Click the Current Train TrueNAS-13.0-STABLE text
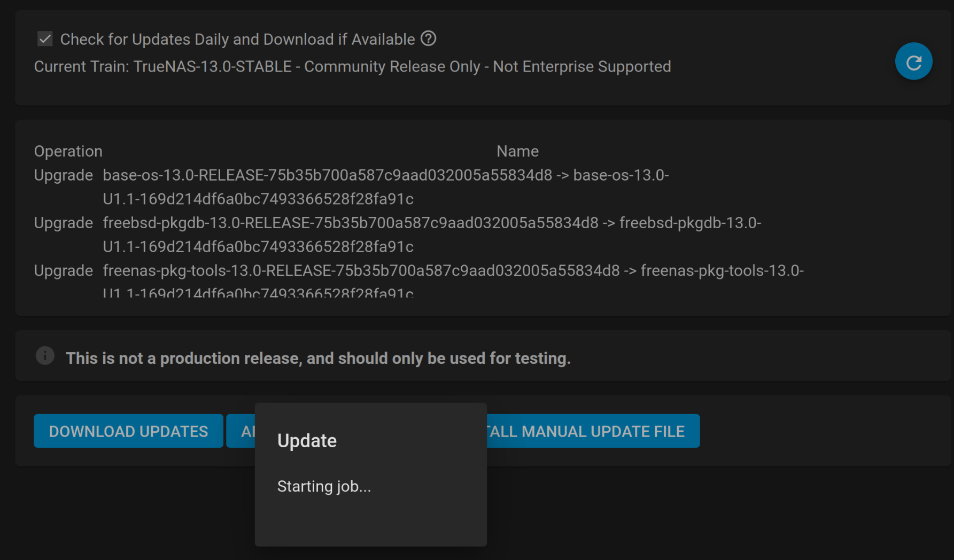954x560 pixels. (353, 67)
